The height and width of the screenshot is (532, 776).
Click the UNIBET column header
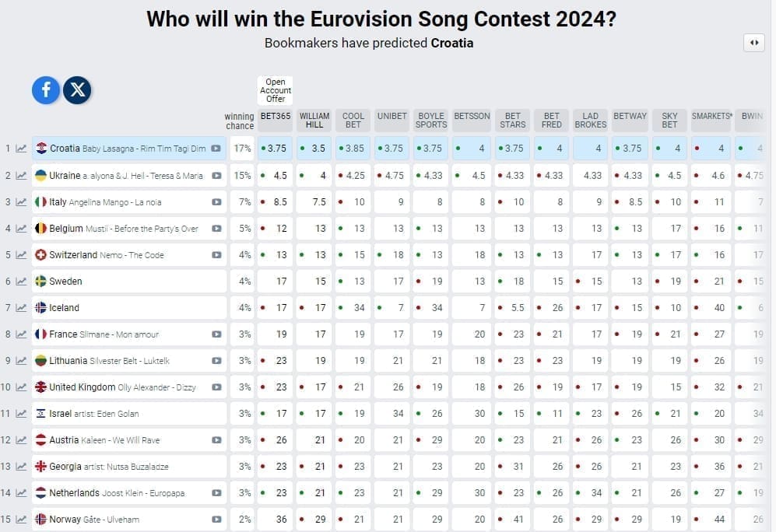392,115
